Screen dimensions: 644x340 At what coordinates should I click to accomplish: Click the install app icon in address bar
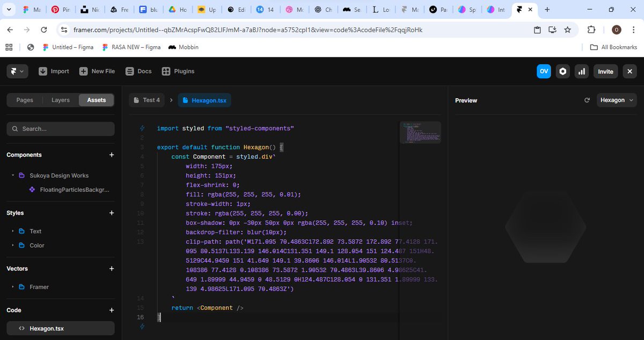point(552,30)
